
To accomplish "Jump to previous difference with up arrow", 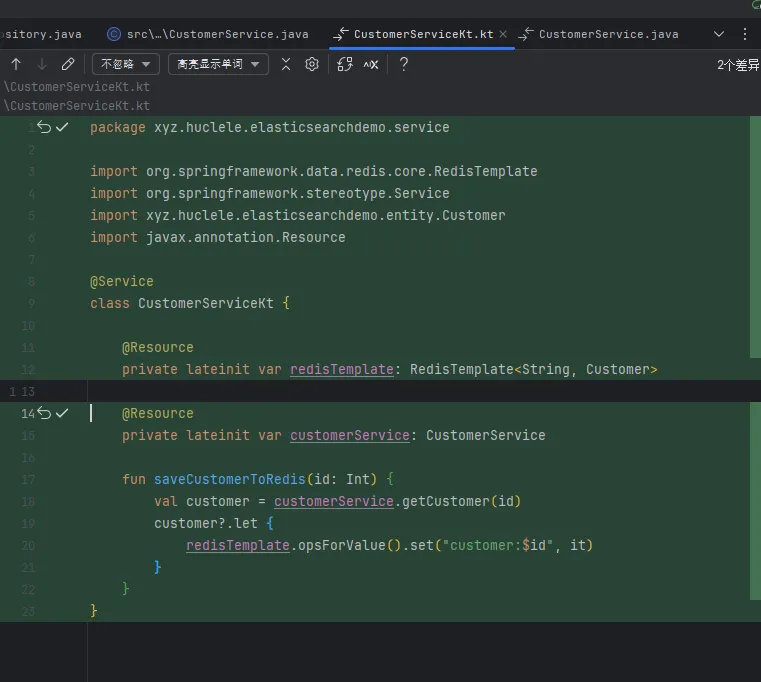I will click(16, 64).
